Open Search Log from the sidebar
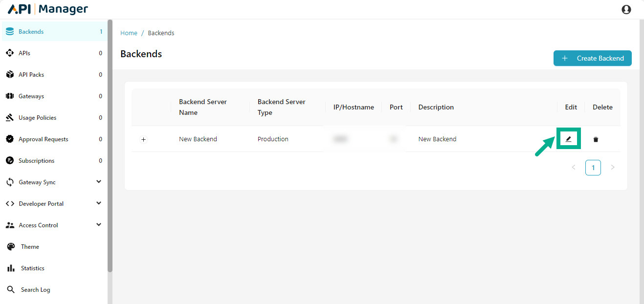644x304 pixels. coord(11,289)
